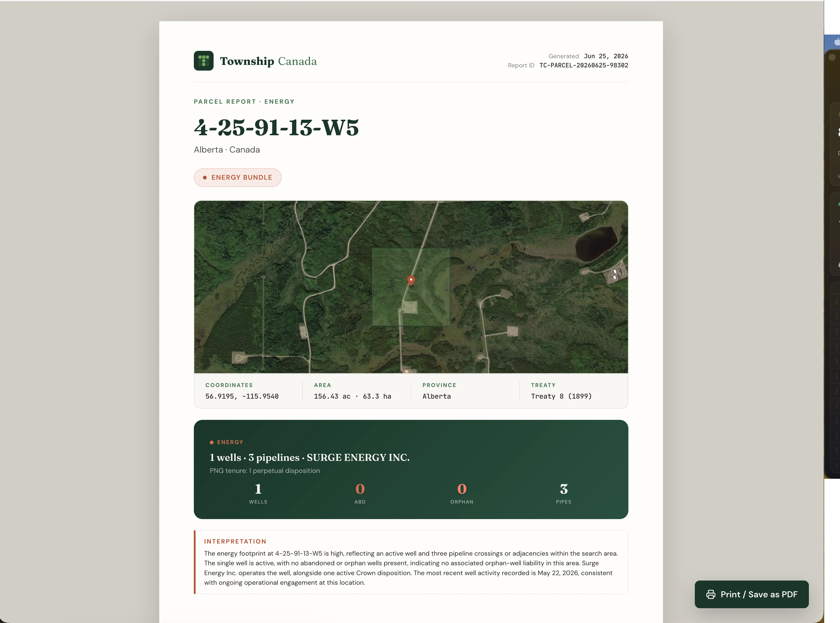Click the Township Canada grid logo icon
Viewport: 840px width, 623px height.
pos(204,61)
